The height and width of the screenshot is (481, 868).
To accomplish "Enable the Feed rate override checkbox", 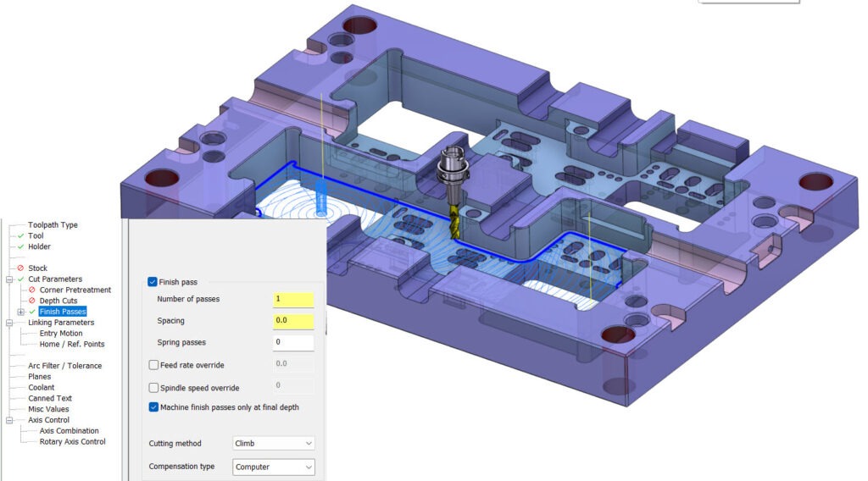I will point(153,365).
